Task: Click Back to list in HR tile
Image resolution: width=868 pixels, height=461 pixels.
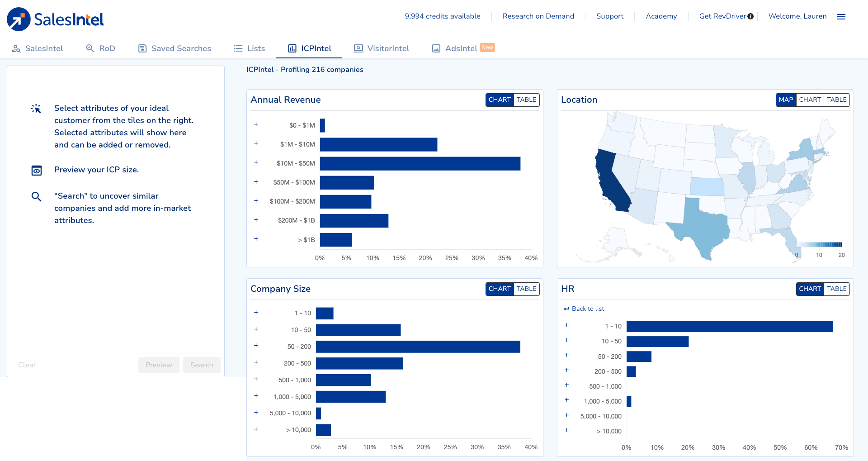Action: coord(588,309)
